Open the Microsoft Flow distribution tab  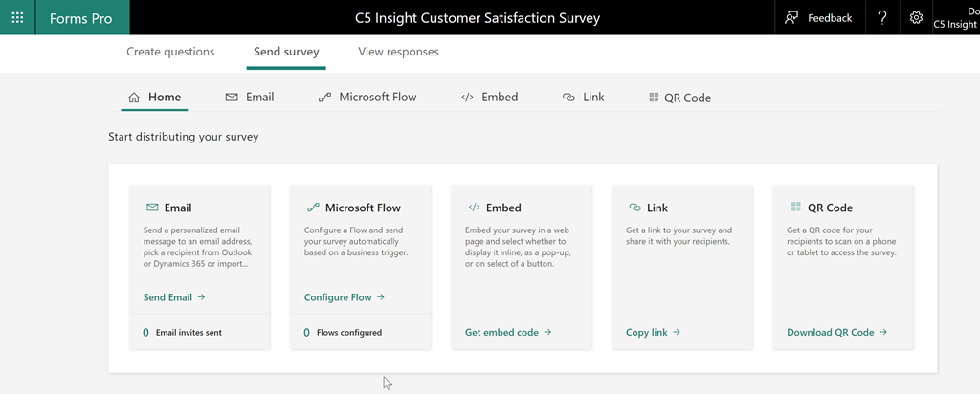367,98
